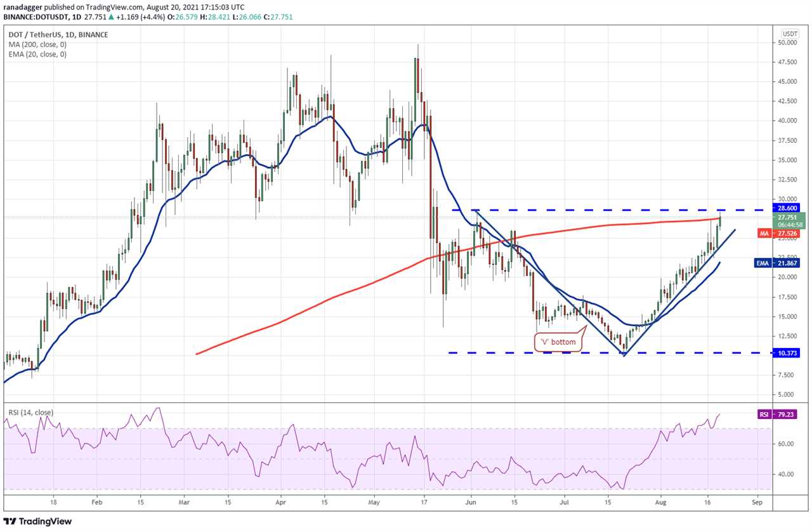The width and height of the screenshot is (812, 532).
Task: Click the USDT currency label above the price axis
Action: (790, 34)
